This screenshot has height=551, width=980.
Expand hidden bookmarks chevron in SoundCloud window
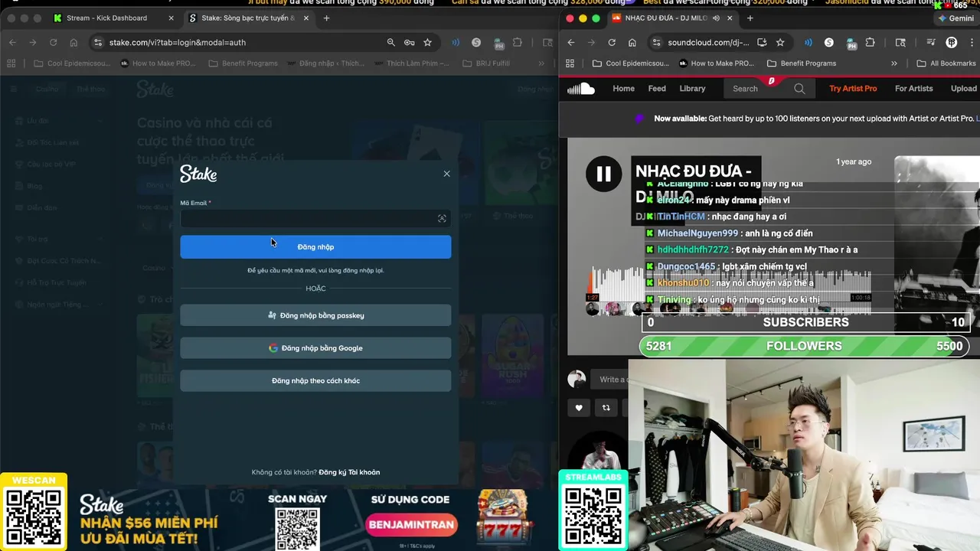(x=893, y=64)
